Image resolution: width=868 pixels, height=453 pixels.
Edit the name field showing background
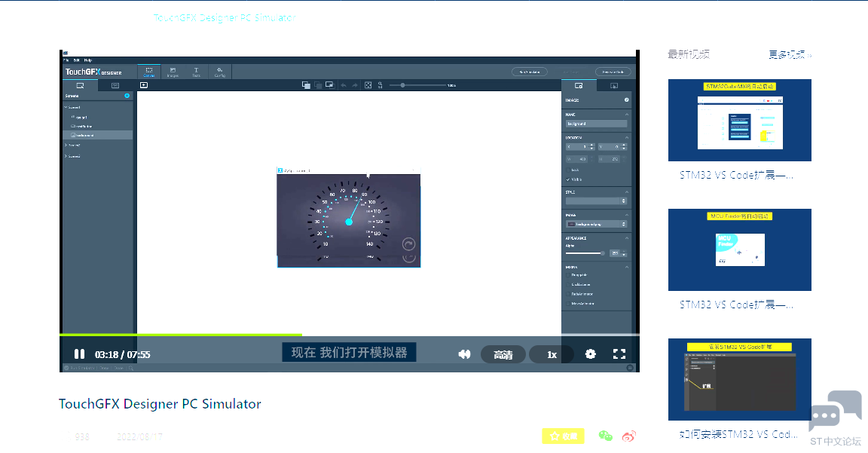(596, 124)
